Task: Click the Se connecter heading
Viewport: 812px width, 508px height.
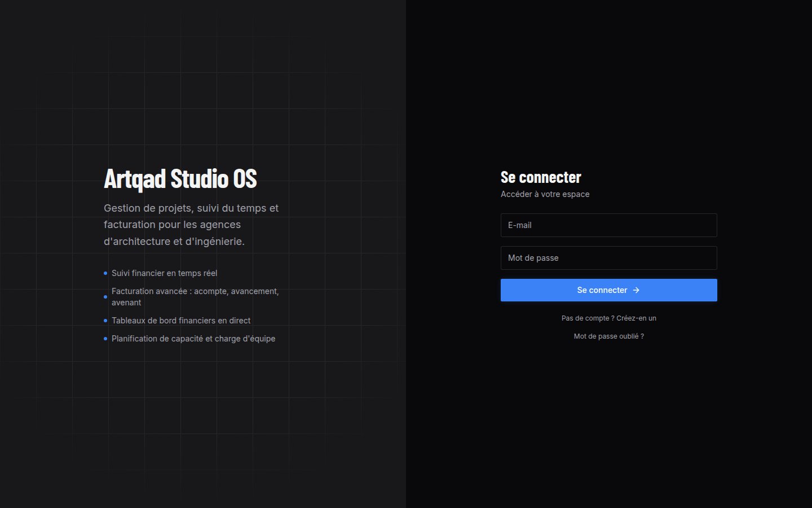Action: 541,177
